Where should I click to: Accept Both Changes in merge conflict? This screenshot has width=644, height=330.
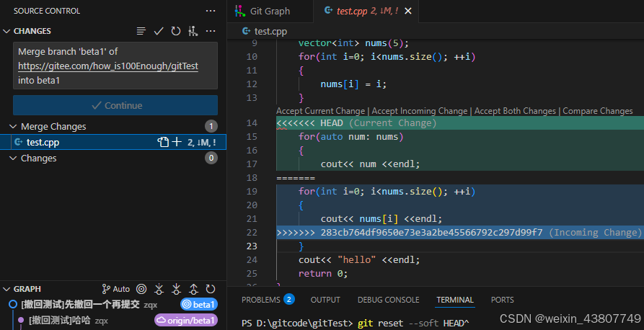click(515, 111)
